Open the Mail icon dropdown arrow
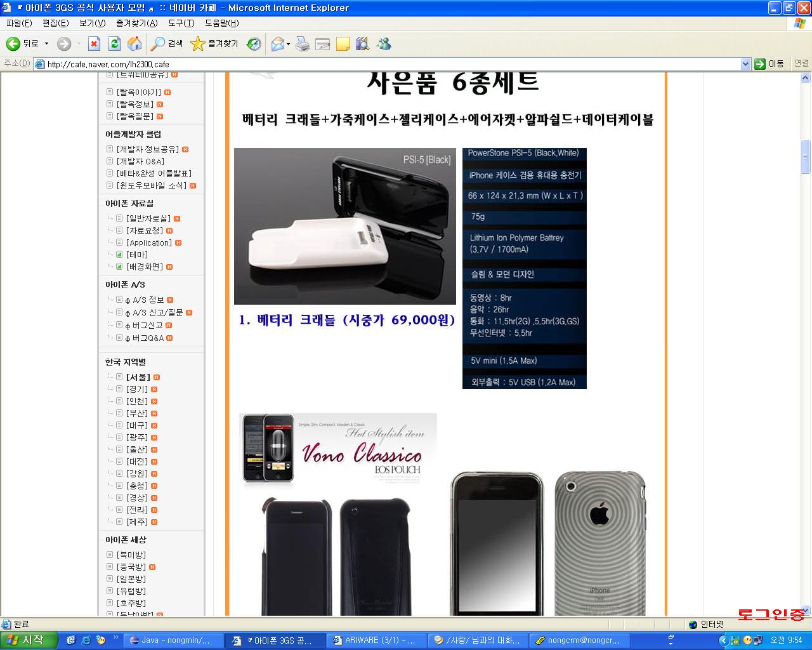This screenshot has width=812, height=650. point(288,44)
